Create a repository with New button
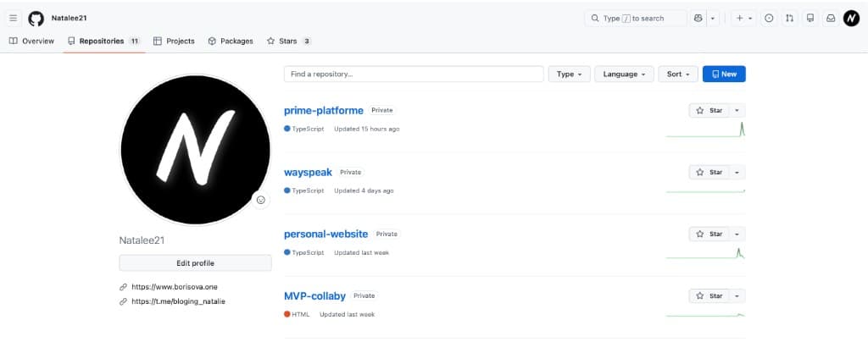868x342 pixels. [724, 74]
